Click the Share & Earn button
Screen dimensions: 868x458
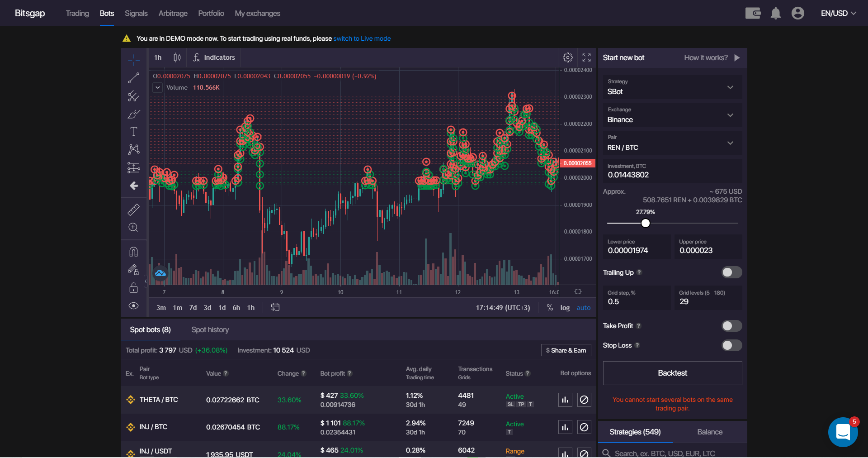(566, 350)
